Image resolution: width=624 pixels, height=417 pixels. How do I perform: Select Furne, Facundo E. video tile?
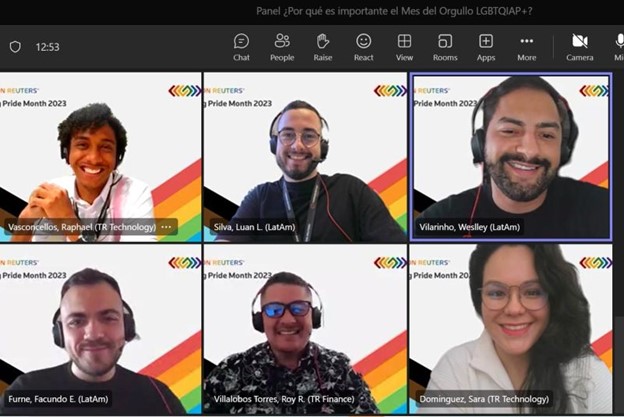(100, 329)
